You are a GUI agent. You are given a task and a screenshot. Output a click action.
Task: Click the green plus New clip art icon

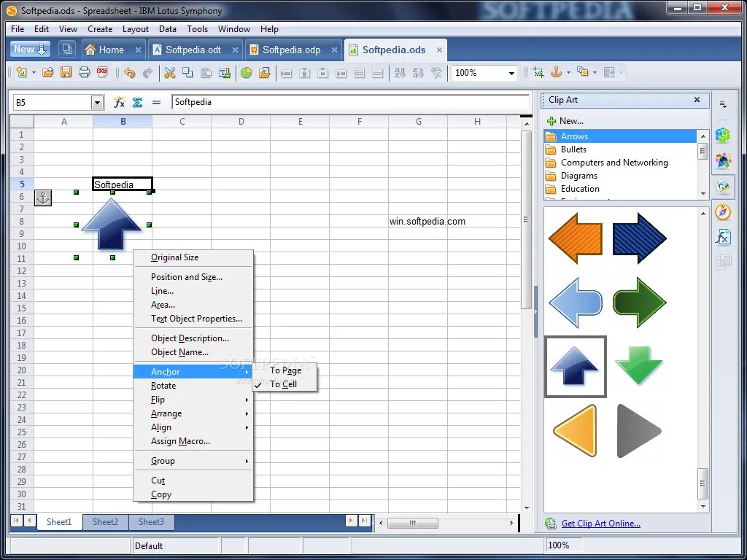pos(551,121)
